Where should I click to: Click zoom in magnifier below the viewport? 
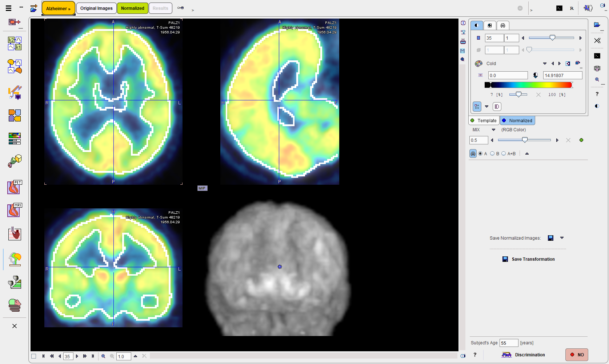[x=103, y=356]
